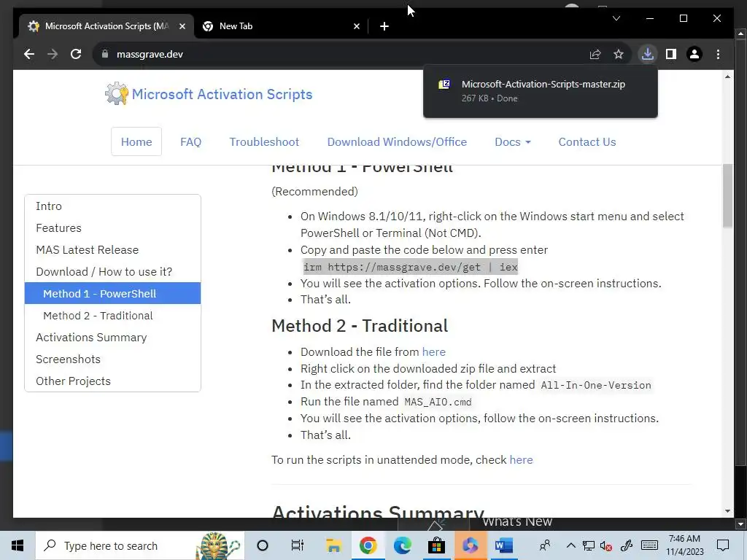Viewport: 747px width, 560px height.
Task: Click the muted volume tray icon
Action: click(x=606, y=546)
